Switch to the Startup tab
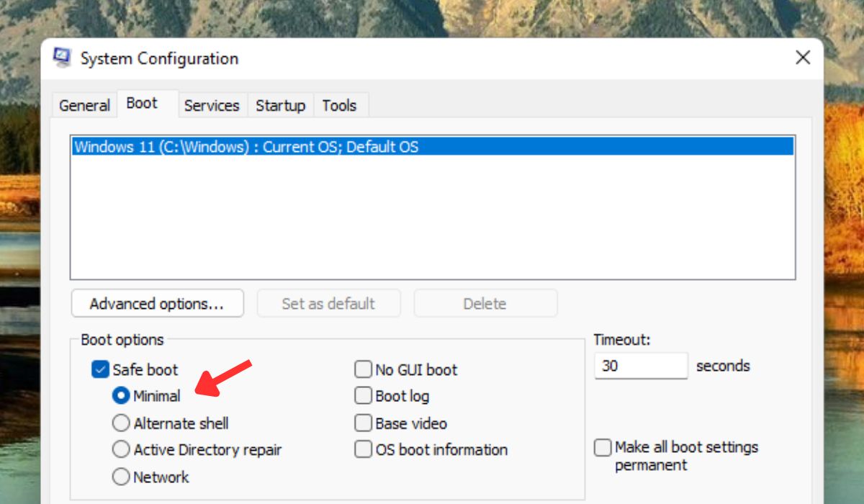This screenshot has height=504, width=864. [x=280, y=105]
